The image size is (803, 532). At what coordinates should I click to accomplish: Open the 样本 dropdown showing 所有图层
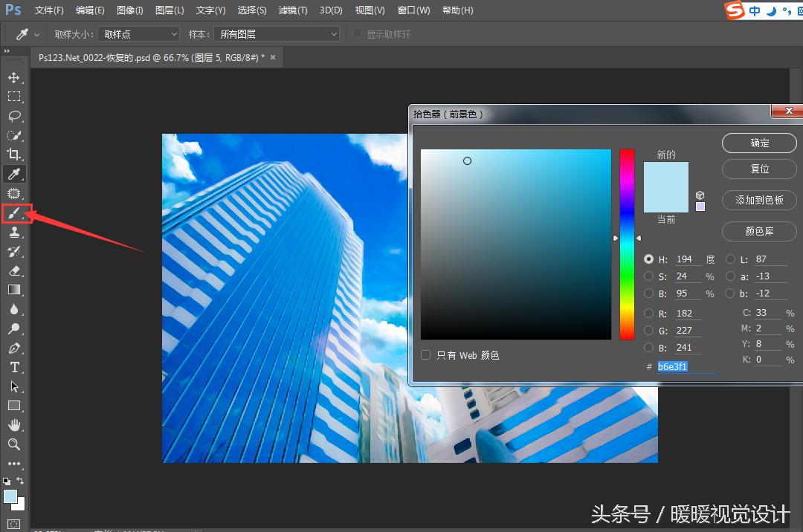pyautogui.click(x=277, y=33)
